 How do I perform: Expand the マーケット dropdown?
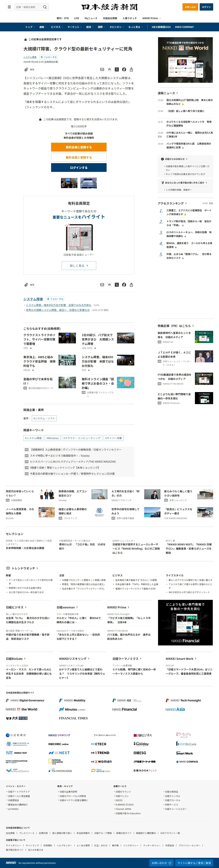(x=75, y=27)
